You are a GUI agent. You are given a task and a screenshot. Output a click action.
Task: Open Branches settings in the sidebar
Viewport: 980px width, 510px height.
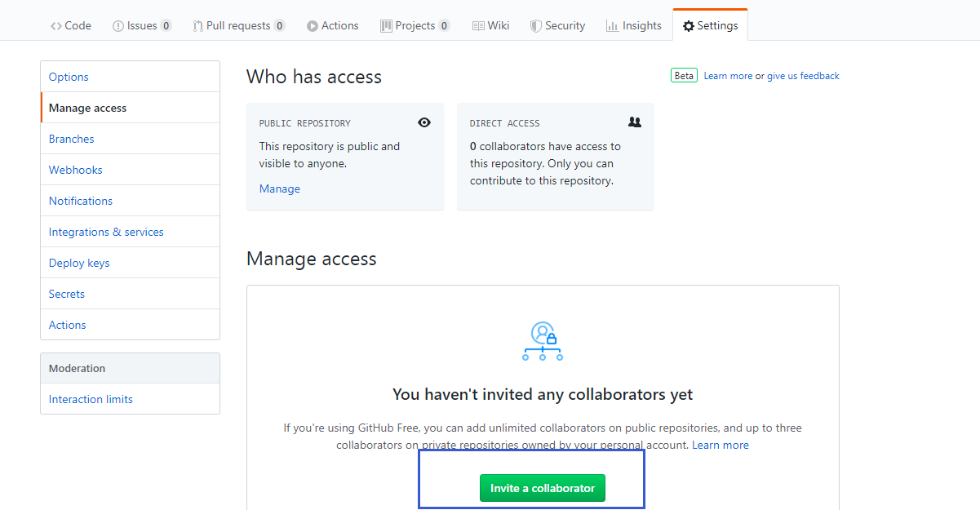[131, 139]
